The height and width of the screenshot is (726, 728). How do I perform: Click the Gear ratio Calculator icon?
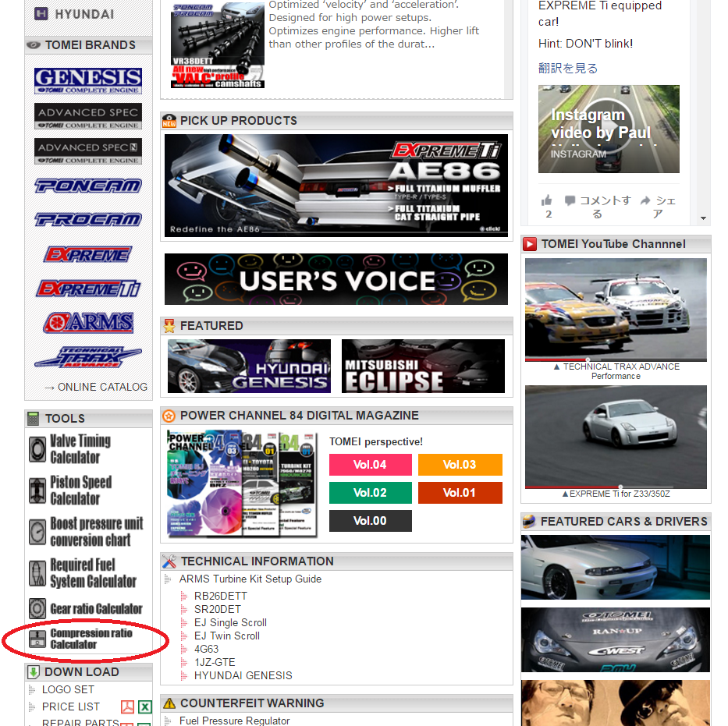click(37, 608)
